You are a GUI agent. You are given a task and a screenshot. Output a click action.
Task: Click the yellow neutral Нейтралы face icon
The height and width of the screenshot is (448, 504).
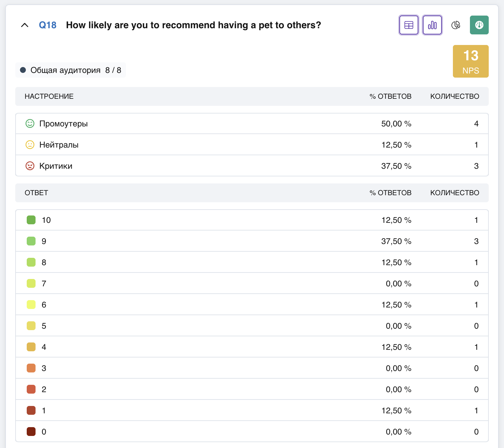coord(30,145)
